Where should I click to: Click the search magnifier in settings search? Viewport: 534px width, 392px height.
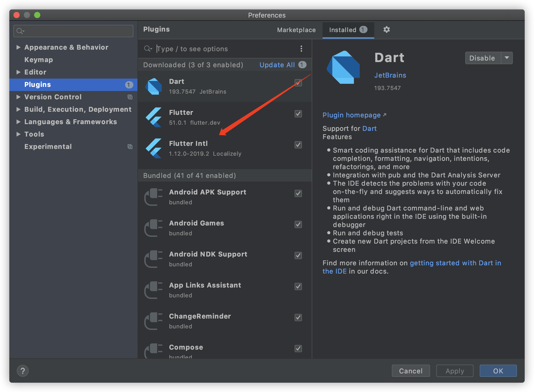pos(20,31)
